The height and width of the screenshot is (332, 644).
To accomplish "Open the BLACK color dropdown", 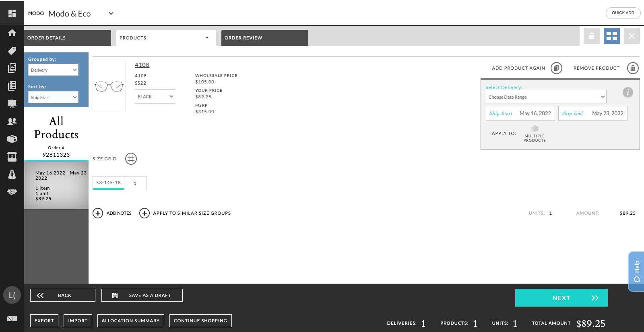I will point(155,97).
